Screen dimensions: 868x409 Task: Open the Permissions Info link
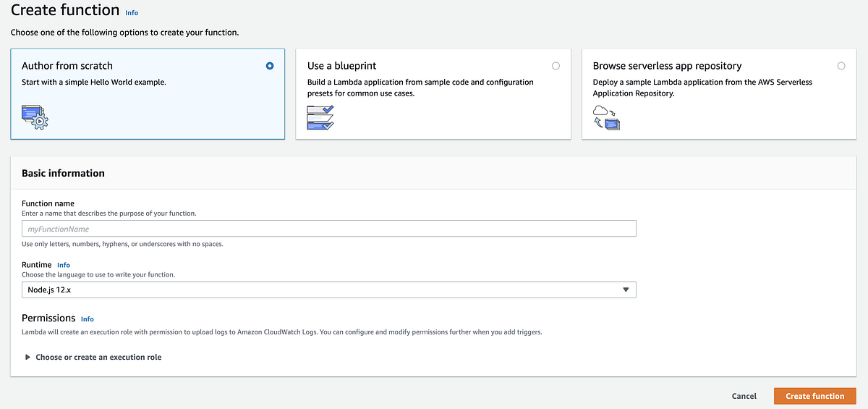click(x=88, y=319)
